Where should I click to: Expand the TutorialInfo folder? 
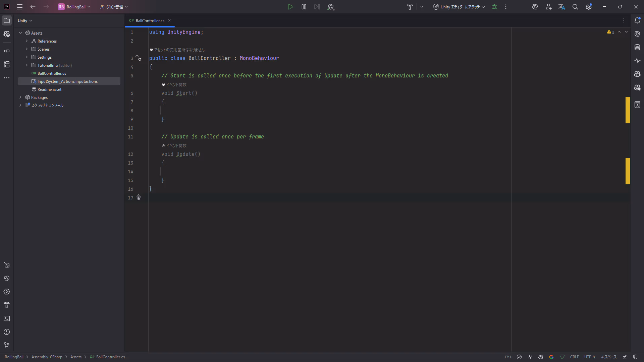(27, 65)
